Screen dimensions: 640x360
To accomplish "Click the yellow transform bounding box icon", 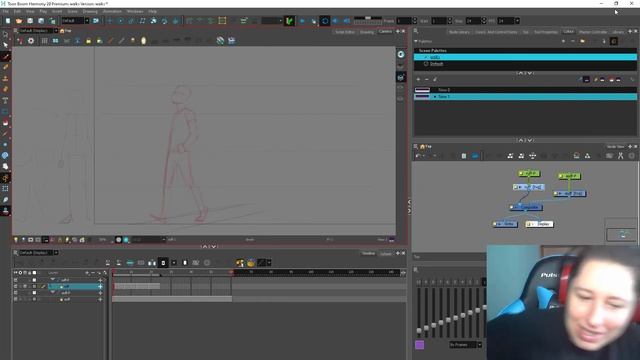I will click(x=222, y=21).
